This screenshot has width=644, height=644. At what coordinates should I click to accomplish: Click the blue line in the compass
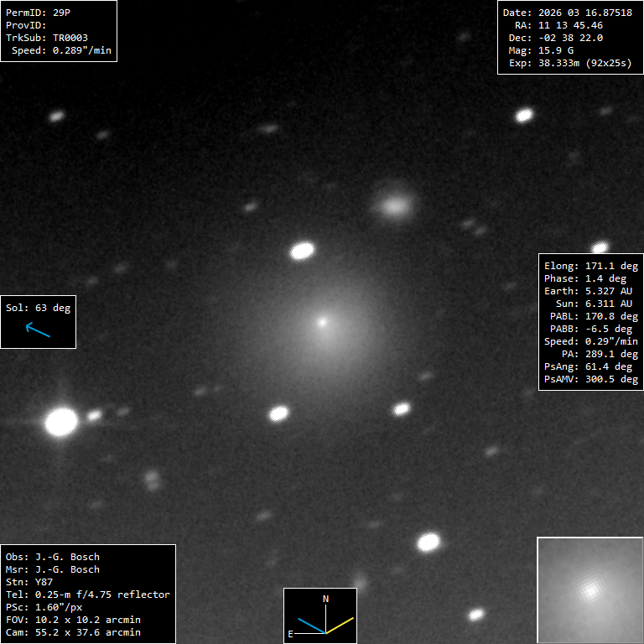click(x=311, y=626)
